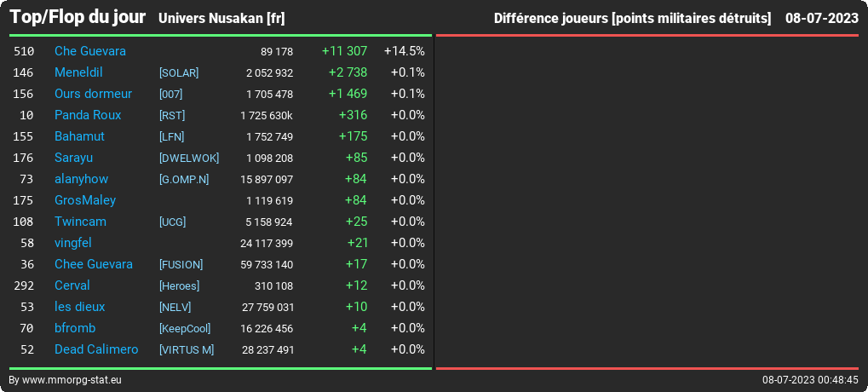Click points total 310 108
Viewport: 868px width, 392px height.
tap(275, 286)
